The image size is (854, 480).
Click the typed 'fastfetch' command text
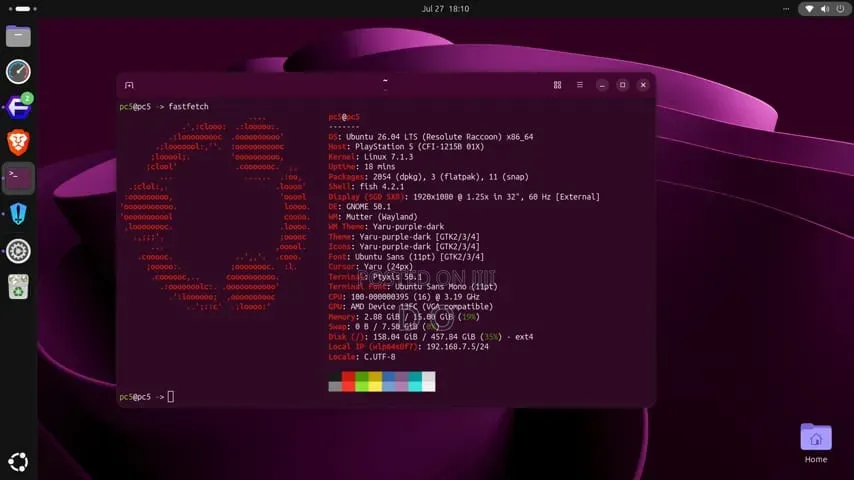click(188, 107)
